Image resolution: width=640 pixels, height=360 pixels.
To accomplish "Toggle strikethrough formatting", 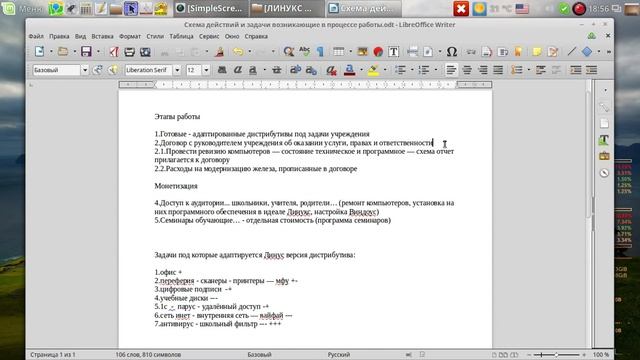I will (277, 70).
